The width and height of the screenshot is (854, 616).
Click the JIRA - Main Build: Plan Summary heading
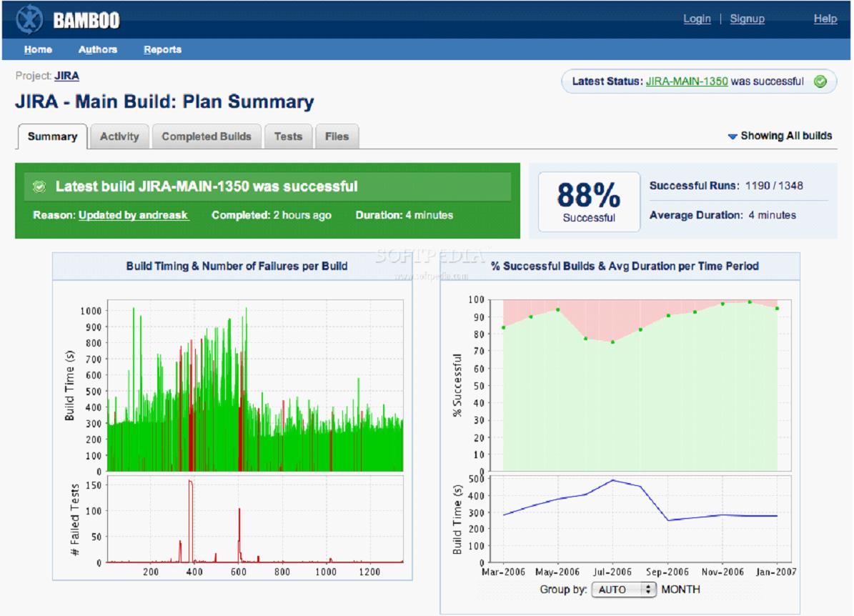pyautogui.click(x=164, y=102)
